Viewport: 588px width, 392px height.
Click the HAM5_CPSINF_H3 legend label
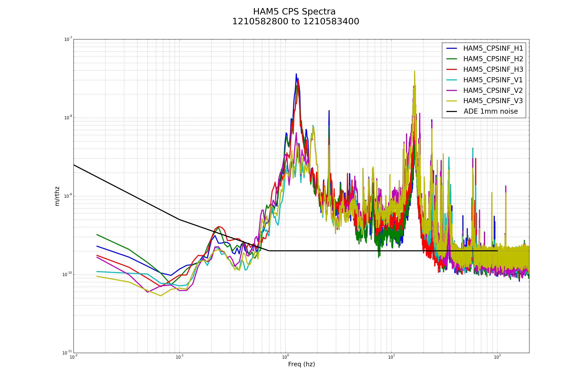tap(493, 70)
